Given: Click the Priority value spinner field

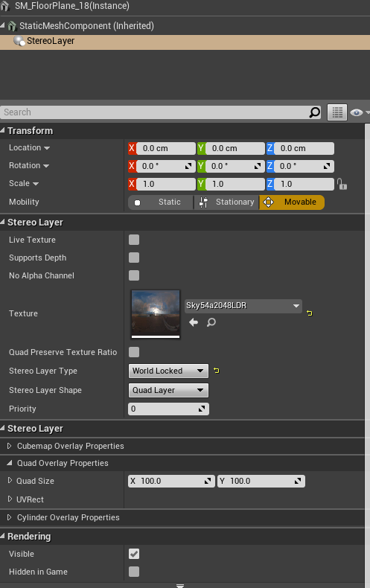Looking at the screenshot, I should tap(168, 409).
